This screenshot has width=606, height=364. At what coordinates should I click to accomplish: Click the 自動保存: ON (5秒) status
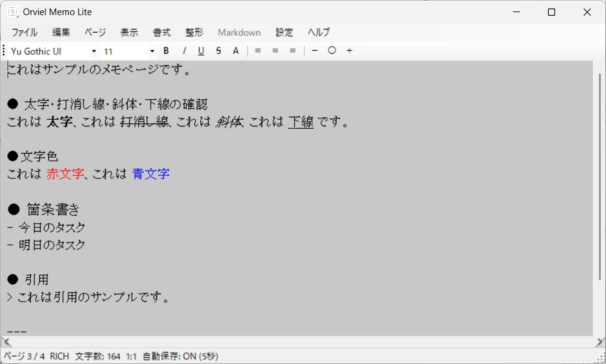pos(180,356)
